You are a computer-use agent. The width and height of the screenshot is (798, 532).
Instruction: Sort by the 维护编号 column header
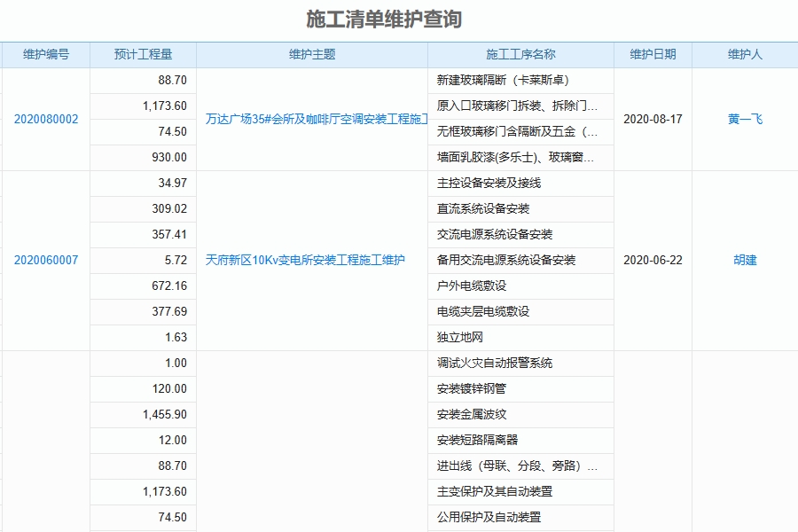(46, 54)
